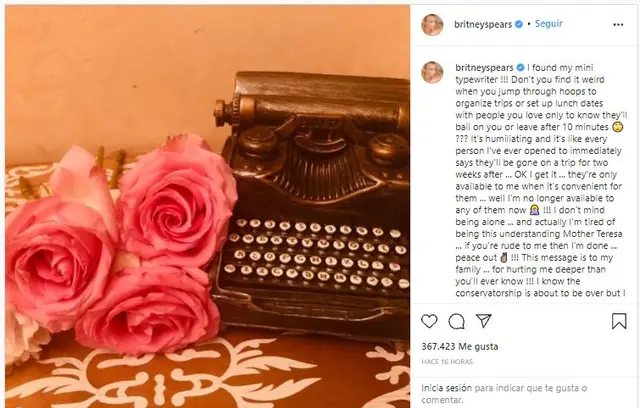
Task: Open the profile picture in the header
Action: pos(432,25)
